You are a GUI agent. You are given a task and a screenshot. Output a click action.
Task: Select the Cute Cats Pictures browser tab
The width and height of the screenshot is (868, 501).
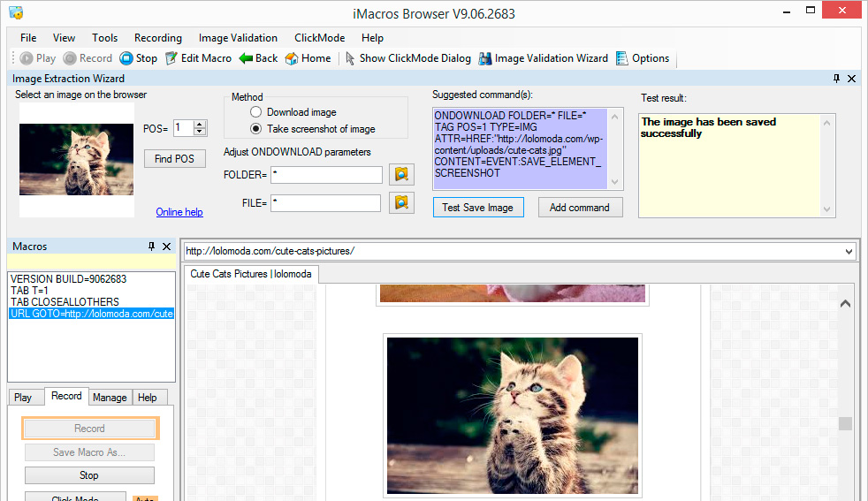[x=251, y=274]
